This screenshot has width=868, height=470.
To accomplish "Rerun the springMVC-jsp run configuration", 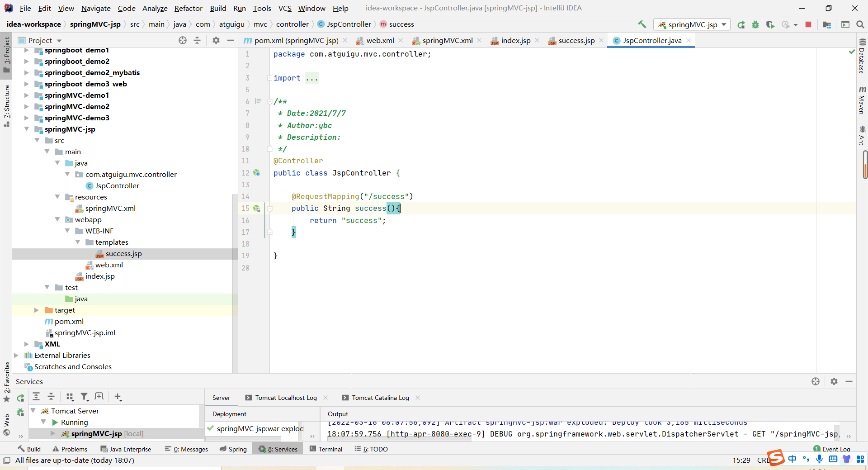I will pos(741,24).
